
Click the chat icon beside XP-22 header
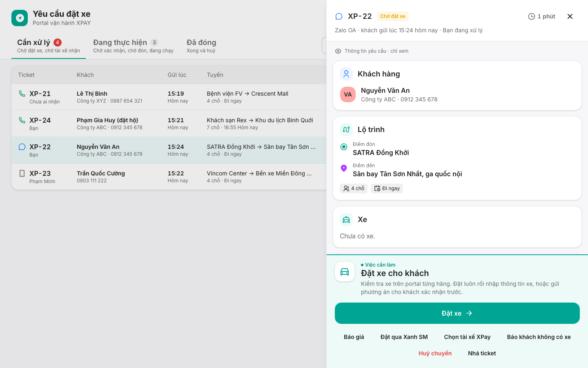pos(339,16)
